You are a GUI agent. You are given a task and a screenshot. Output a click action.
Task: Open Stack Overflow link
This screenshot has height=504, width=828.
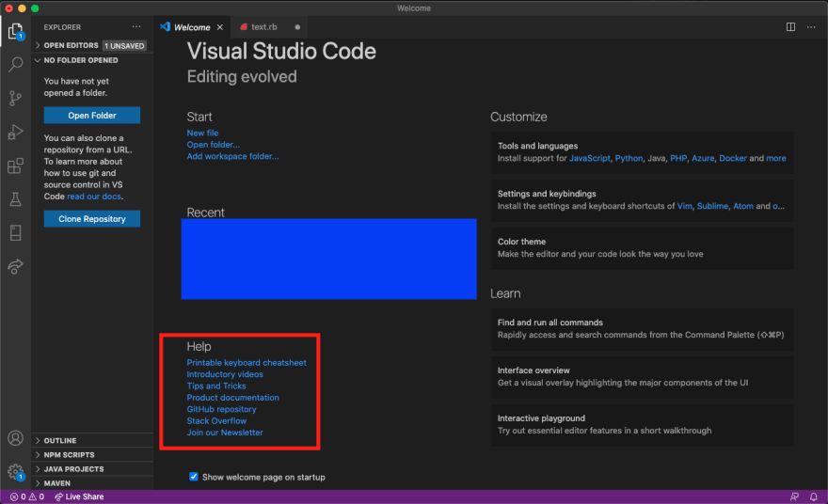[x=216, y=420]
